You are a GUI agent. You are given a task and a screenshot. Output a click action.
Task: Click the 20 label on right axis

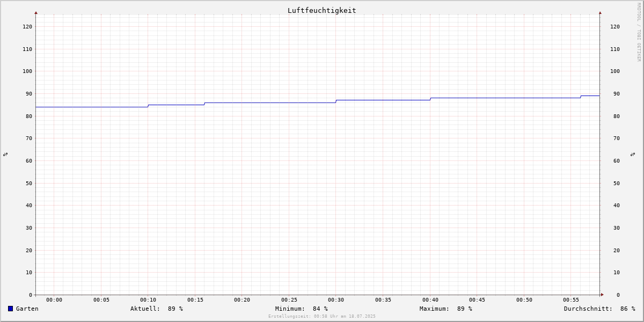coord(617,250)
